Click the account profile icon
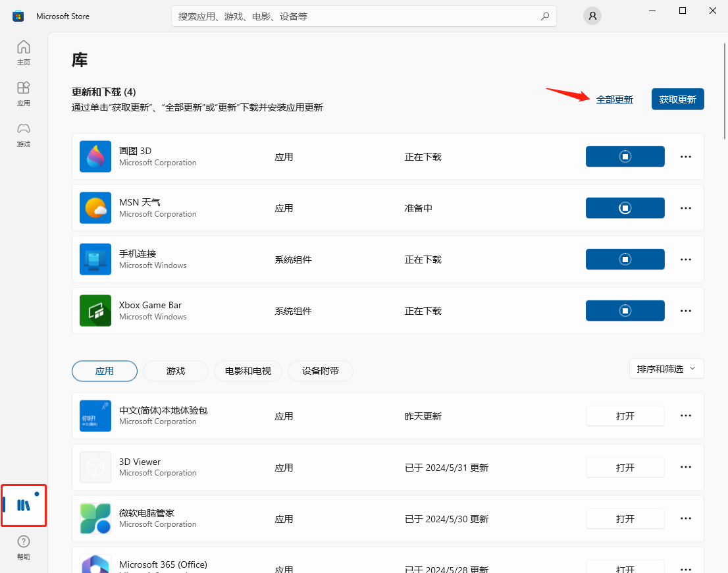728x573 pixels. [x=592, y=16]
